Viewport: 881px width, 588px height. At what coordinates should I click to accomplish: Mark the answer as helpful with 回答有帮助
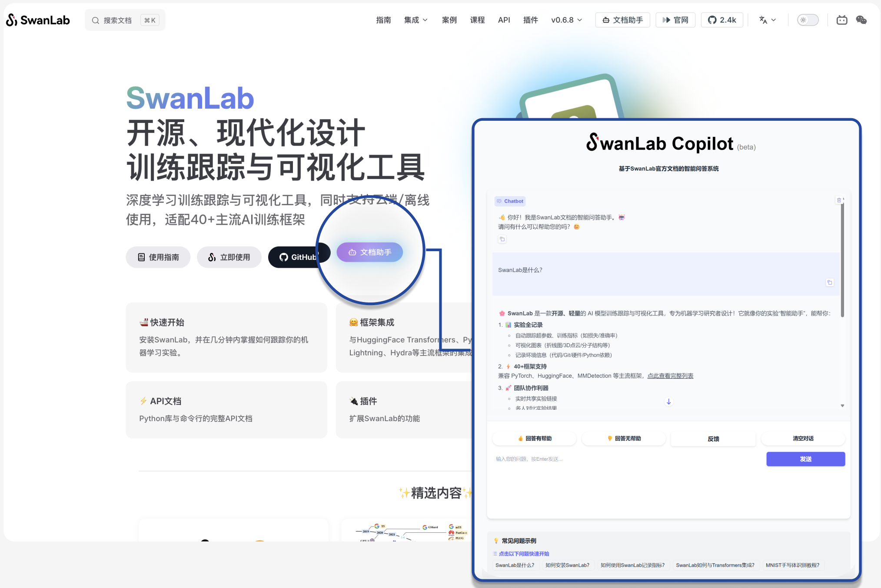pos(534,439)
